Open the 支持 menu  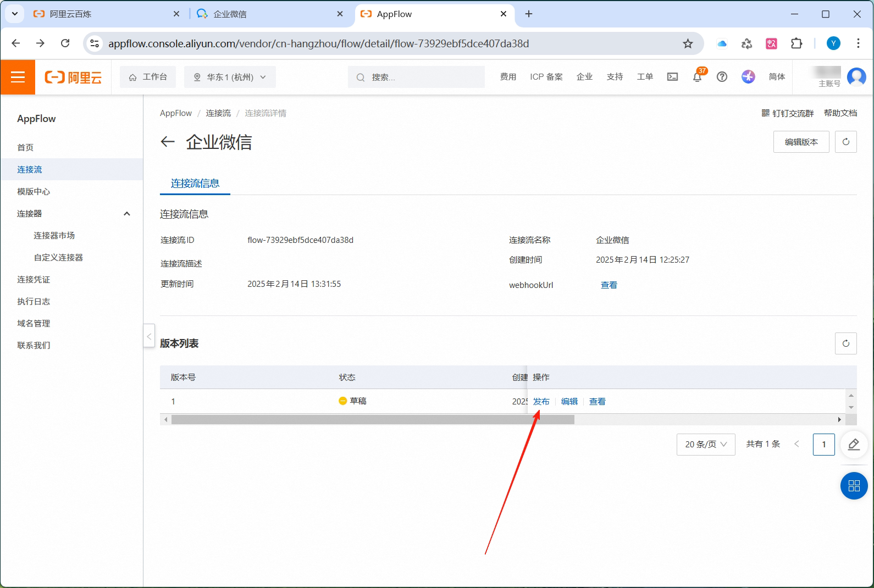point(615,77)
